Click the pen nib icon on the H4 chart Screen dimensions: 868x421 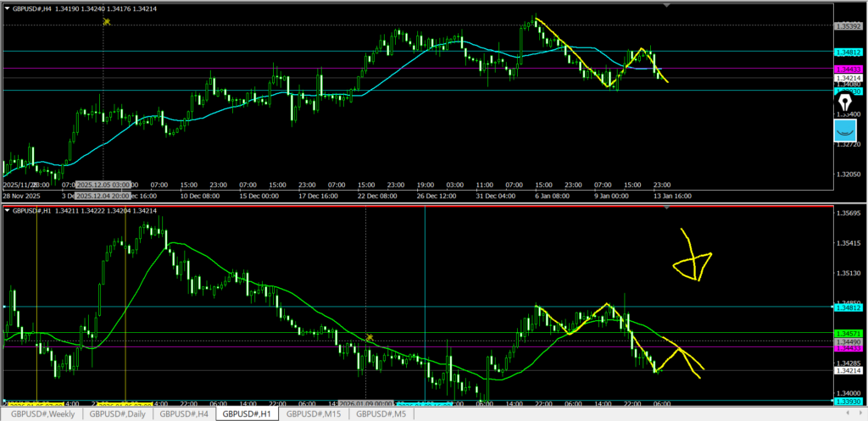click(x=844, y=106)
